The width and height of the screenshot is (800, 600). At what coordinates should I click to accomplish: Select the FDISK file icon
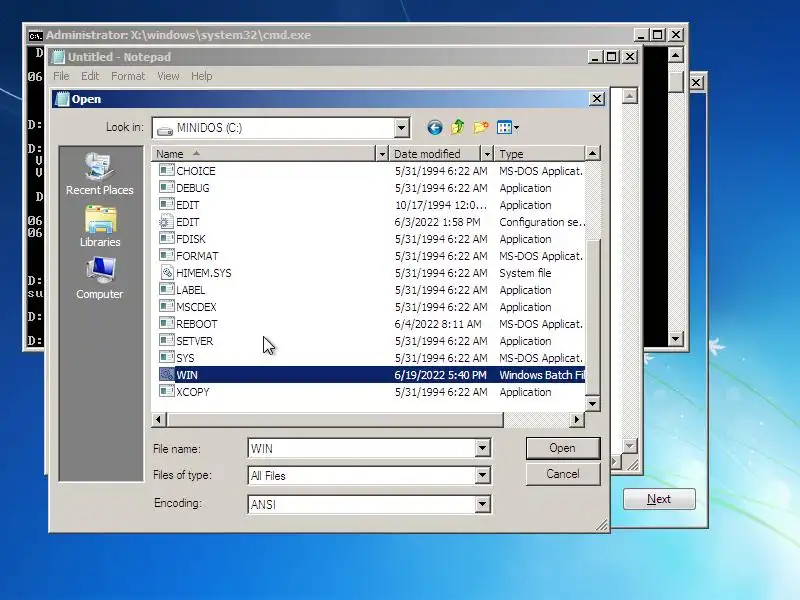pos(166,238)
